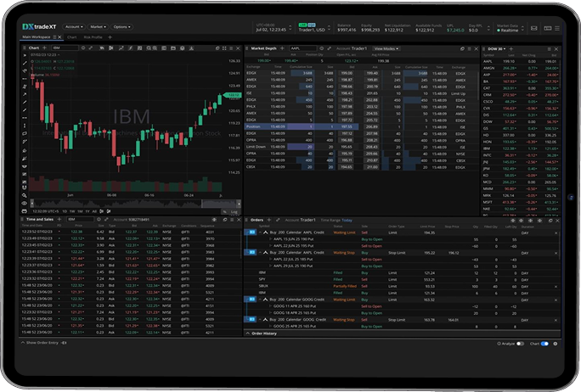Image resolution: width=581 pixels, height=392 pixels.
Task: Expand the Order History section
Action: (x=262, y=333)
